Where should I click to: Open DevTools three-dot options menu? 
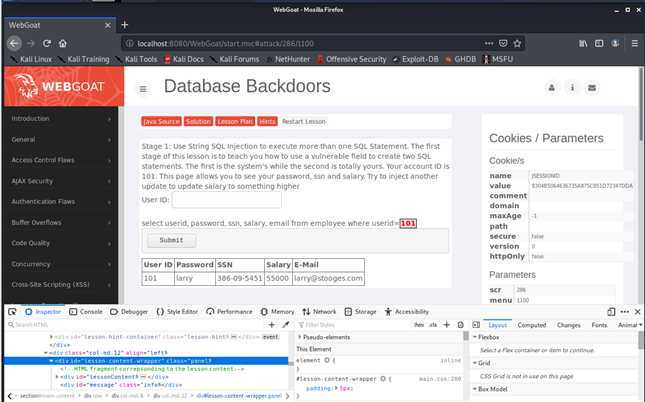[624, 311]
